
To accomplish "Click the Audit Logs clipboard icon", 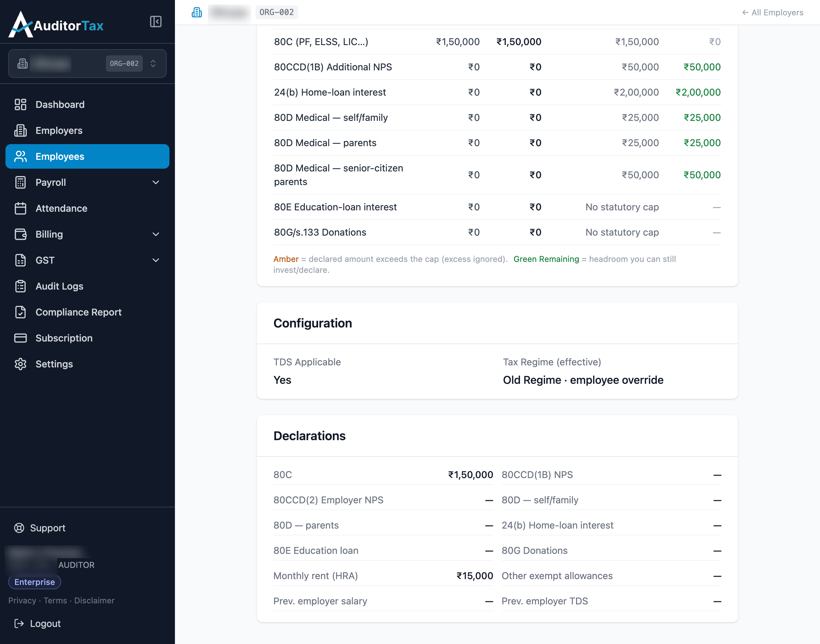I will point(20,286).
